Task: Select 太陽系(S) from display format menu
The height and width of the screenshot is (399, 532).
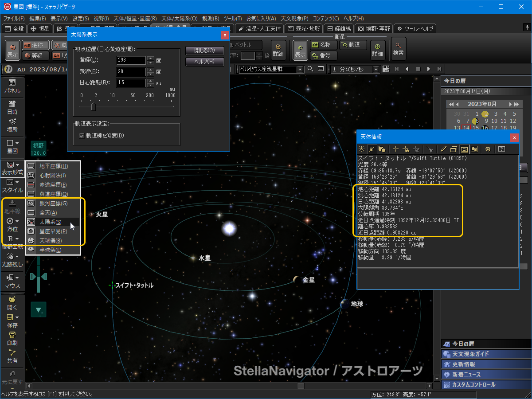Action: pos(53,222)
